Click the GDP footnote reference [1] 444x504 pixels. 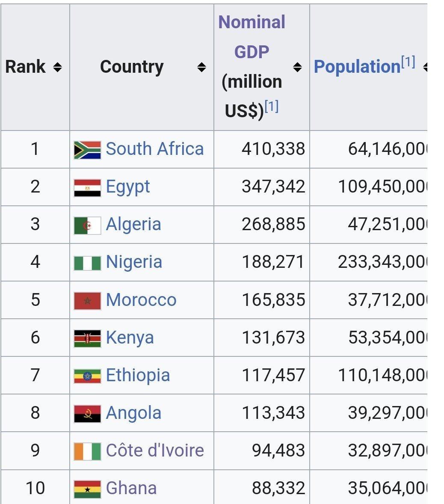(272, 107)
